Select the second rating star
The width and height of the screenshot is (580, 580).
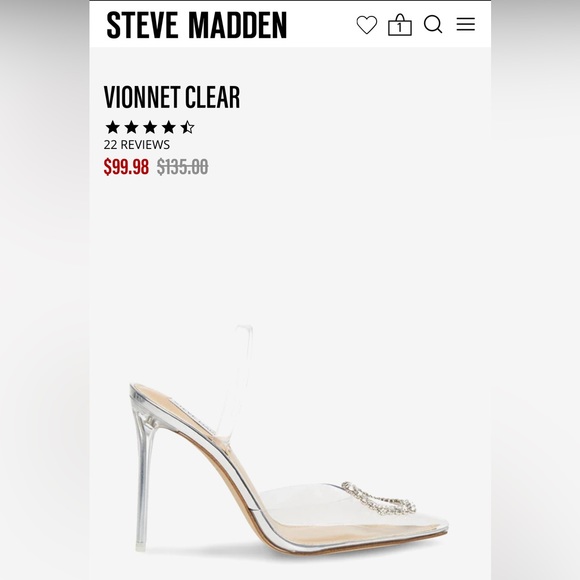click(131, 127)
